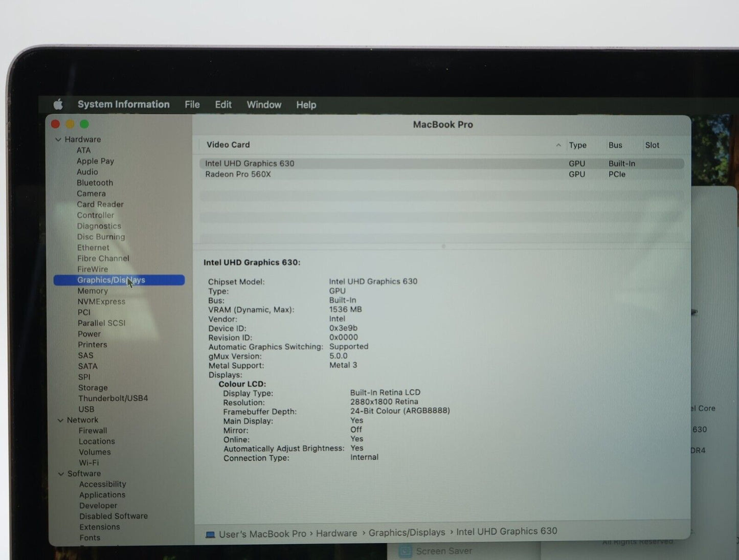Select Parallel SCSI in the sidebar

pos(101,323)
